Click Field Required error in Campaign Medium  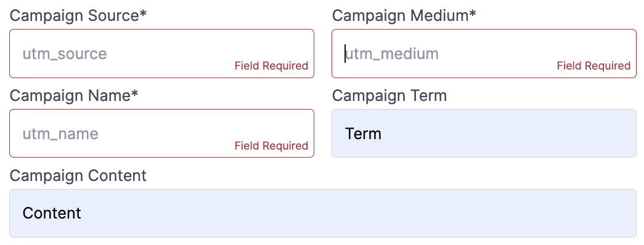[594, 66]
